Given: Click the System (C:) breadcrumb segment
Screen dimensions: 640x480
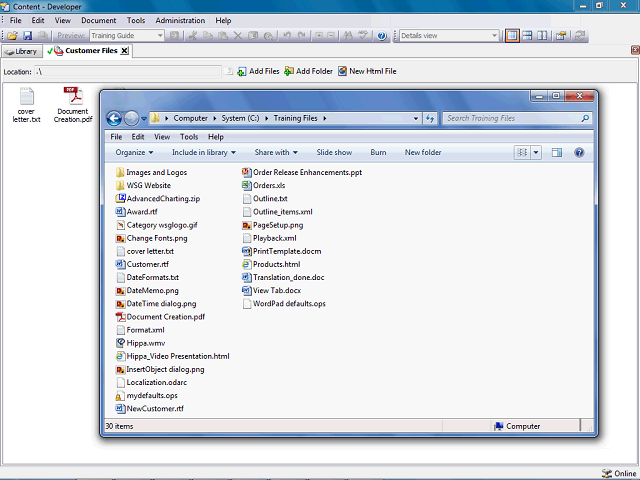Looking at the screenshot, I should tap(240, 118).
